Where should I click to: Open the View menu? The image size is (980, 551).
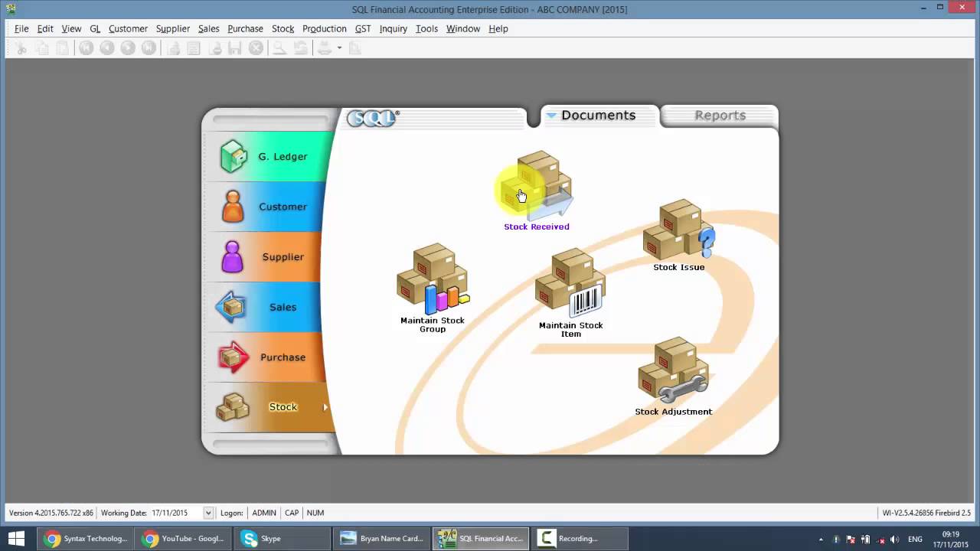point(71,28)
